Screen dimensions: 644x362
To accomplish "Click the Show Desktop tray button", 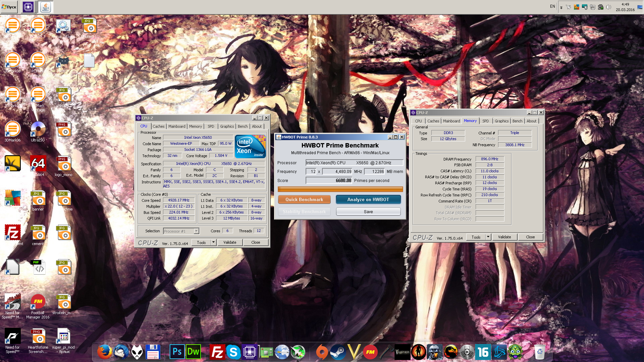I will point(640,7).
